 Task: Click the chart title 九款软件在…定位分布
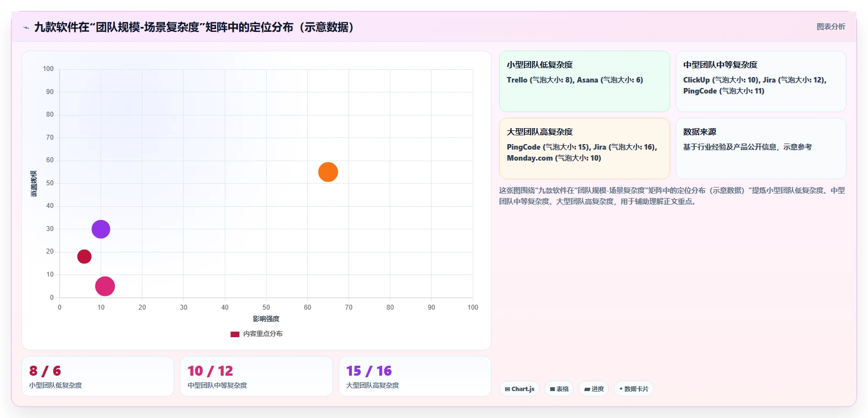[194, 27]
